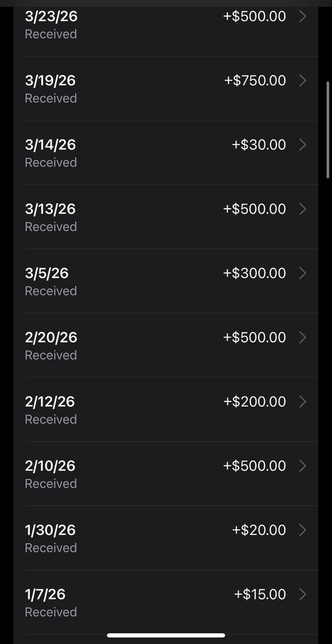
Task: View details for 2/12/26 date label
Action: pyautogui.click(x=50, y=401)
